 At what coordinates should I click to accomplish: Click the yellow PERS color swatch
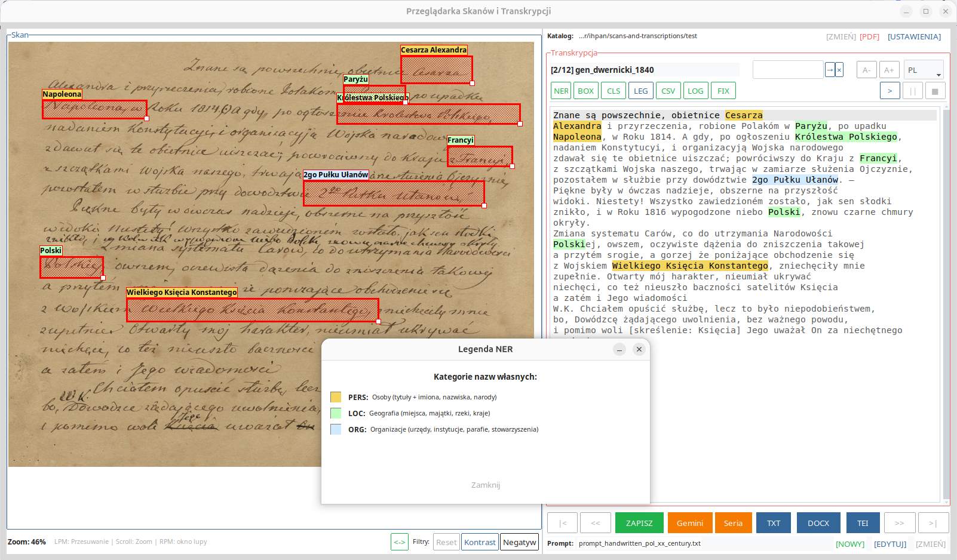click(336, 397)
